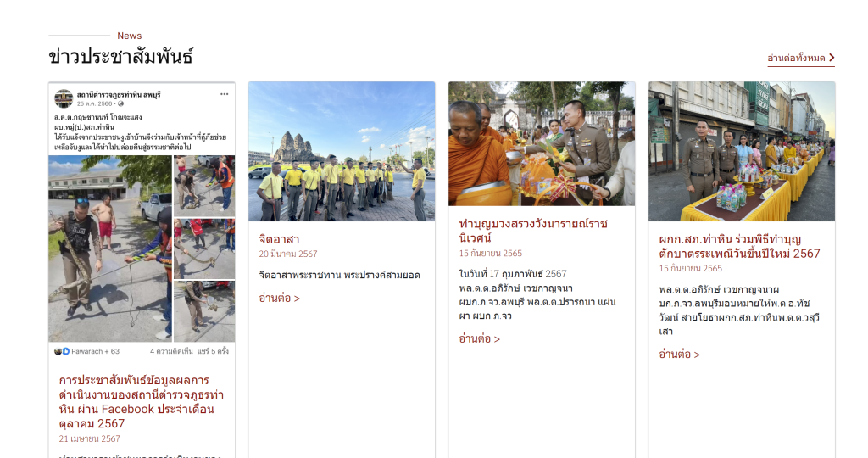
Task: Click the chevron arrow next to อ่านต่อทั้งหมด
Action: tap(832, 58)
